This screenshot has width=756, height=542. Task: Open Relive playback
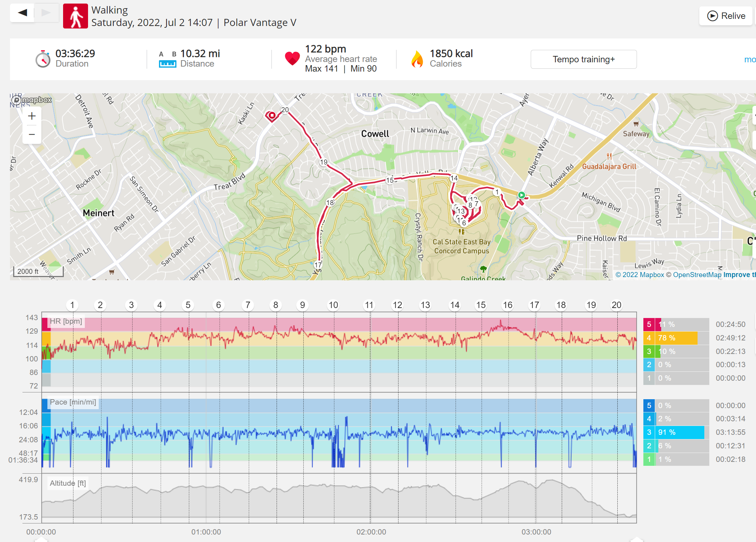[726, 16]
